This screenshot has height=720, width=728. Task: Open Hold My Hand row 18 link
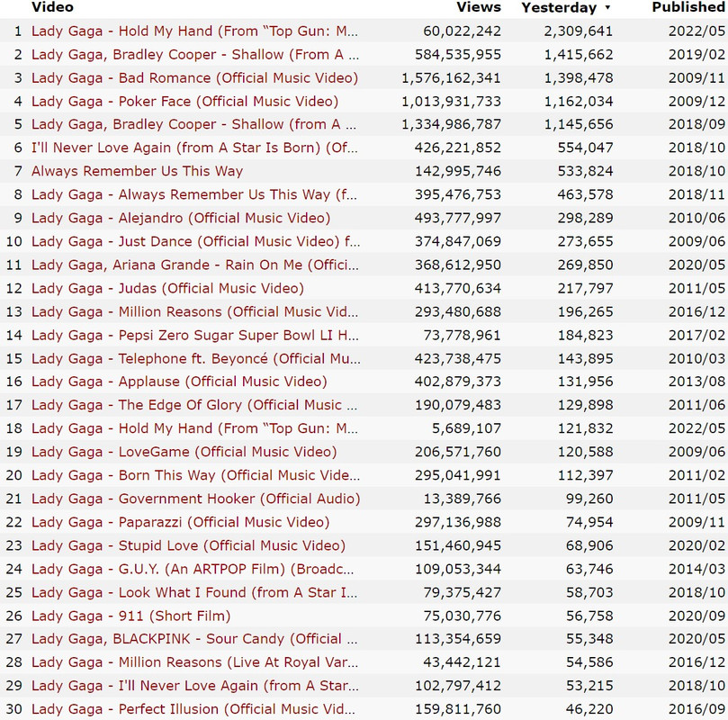194,428
